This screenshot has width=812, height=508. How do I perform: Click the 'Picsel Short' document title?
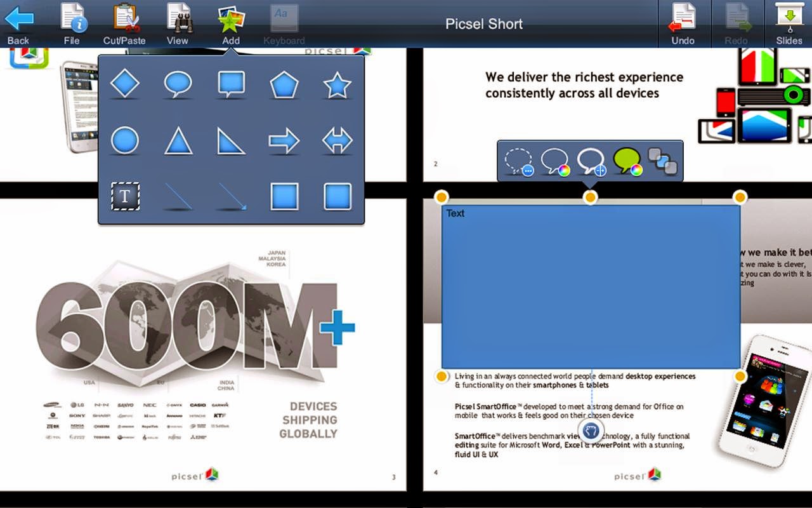pyautogui.click(x=484, y=24)
